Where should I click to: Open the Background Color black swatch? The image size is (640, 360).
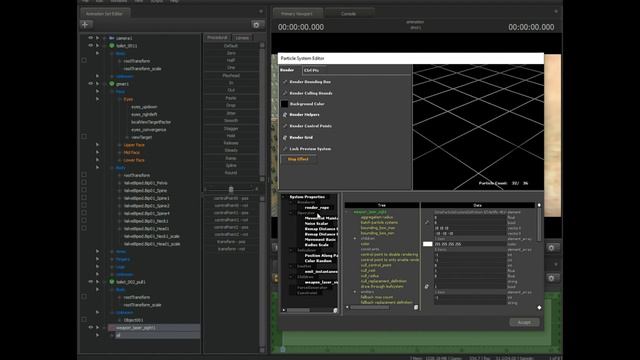pyautogui.click(x=284, y=104)
